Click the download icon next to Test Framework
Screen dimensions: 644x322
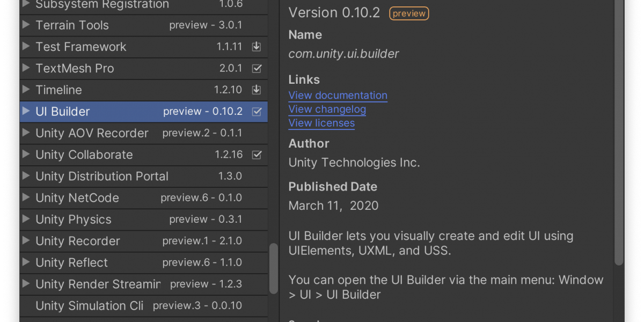(x=257, y=47)
